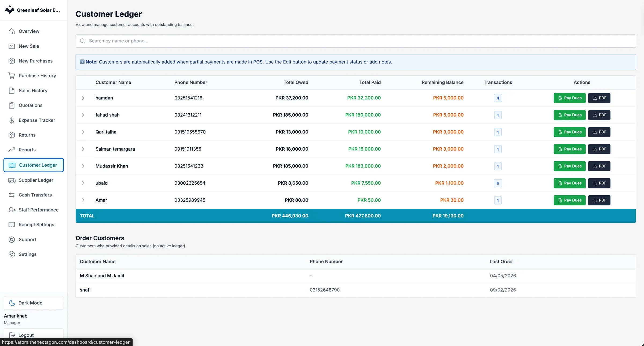Expand the hamdan customer row
Image resolution: width=644 pixels, height=346 pixels.
(x=83, y=98)
